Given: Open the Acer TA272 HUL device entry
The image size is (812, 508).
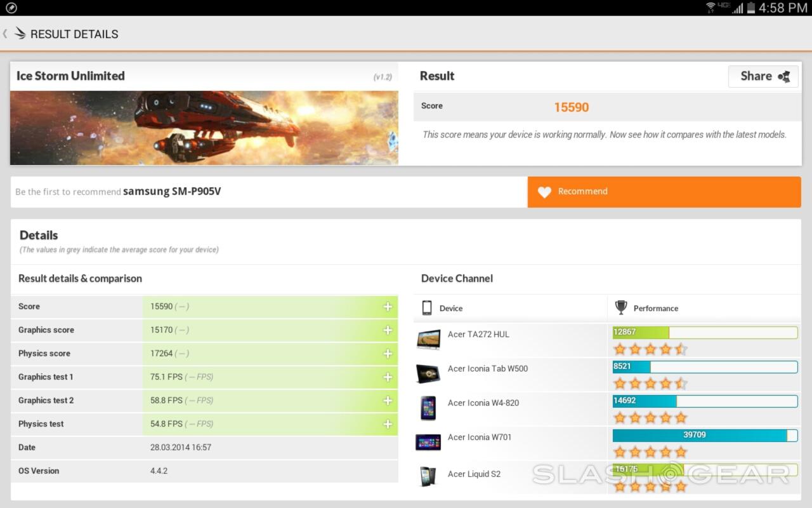Looking at the screenshot, I should [x=478, y=335].
